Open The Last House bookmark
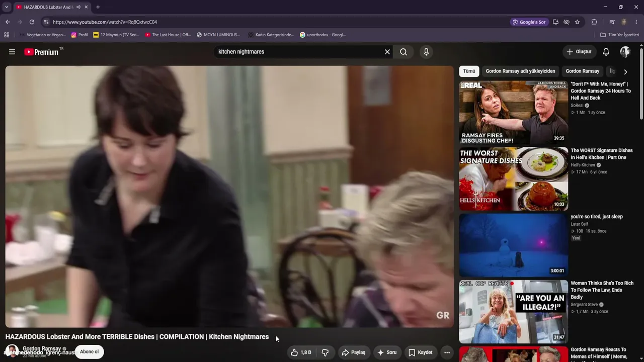Viewport: 644px width, 362px height. pyautogui.click(x=168, y=35)
